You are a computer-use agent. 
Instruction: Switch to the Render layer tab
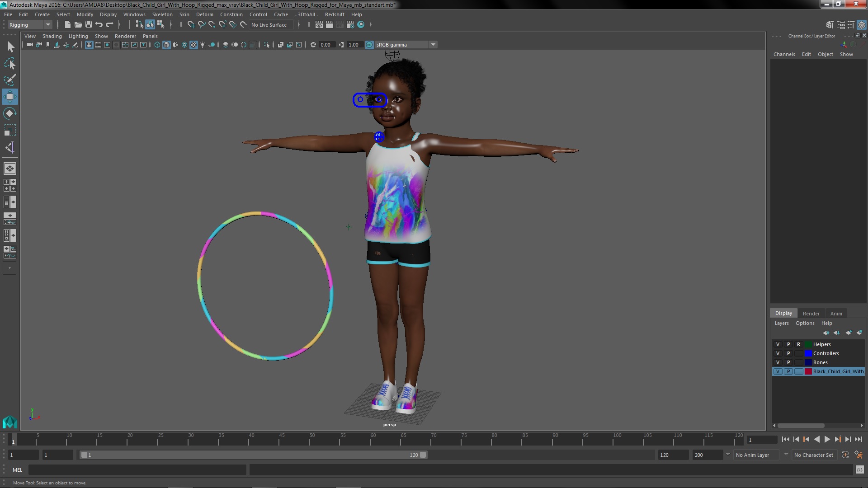point(811,313)
